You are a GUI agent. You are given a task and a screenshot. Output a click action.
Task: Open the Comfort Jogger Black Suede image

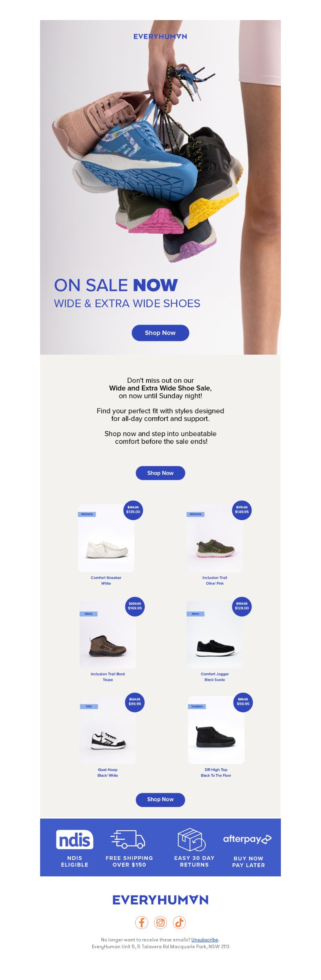(x=215, y=635)
